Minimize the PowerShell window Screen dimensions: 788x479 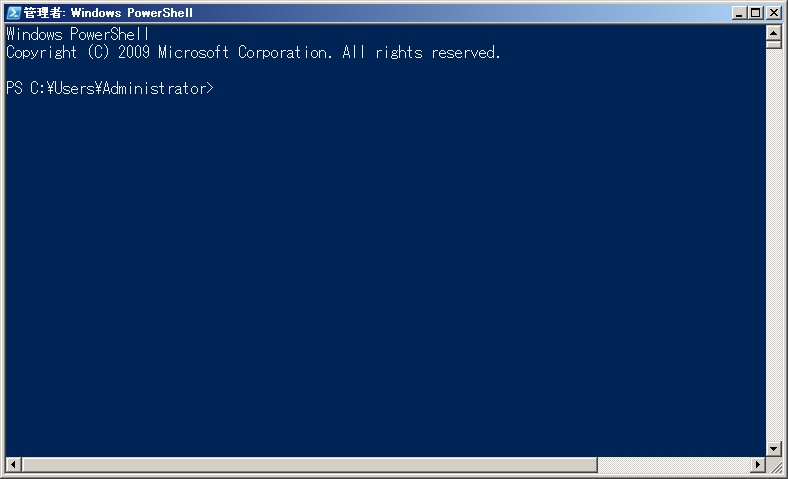739,13
